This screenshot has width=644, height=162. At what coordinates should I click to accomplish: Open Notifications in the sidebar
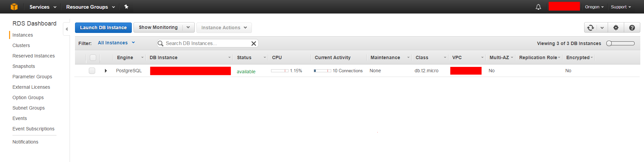pos(25,142)
